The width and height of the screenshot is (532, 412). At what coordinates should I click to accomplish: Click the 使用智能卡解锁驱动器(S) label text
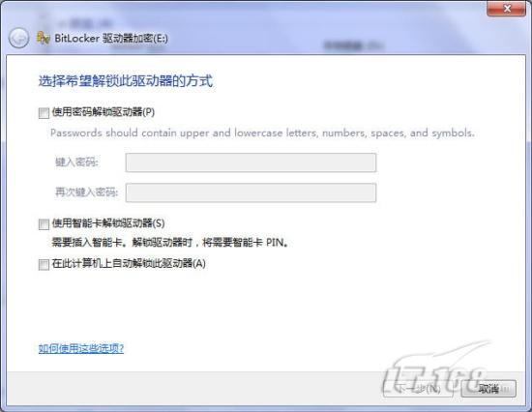(108, 223)
